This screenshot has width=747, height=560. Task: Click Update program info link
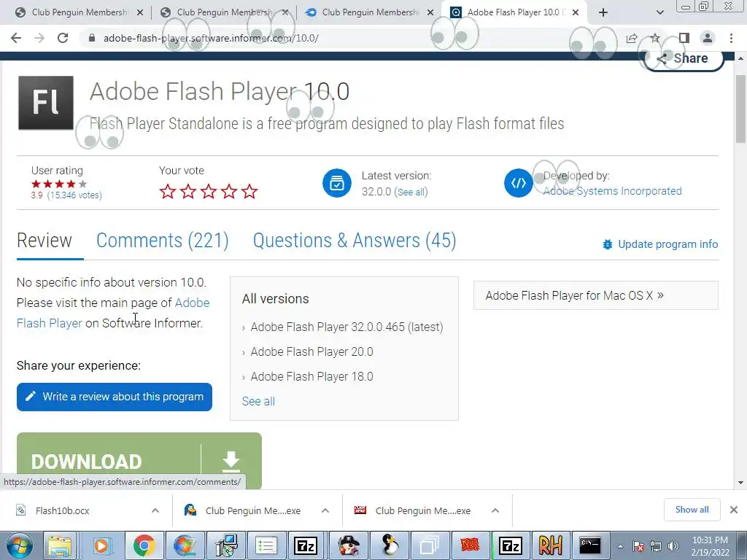point(668,244)
